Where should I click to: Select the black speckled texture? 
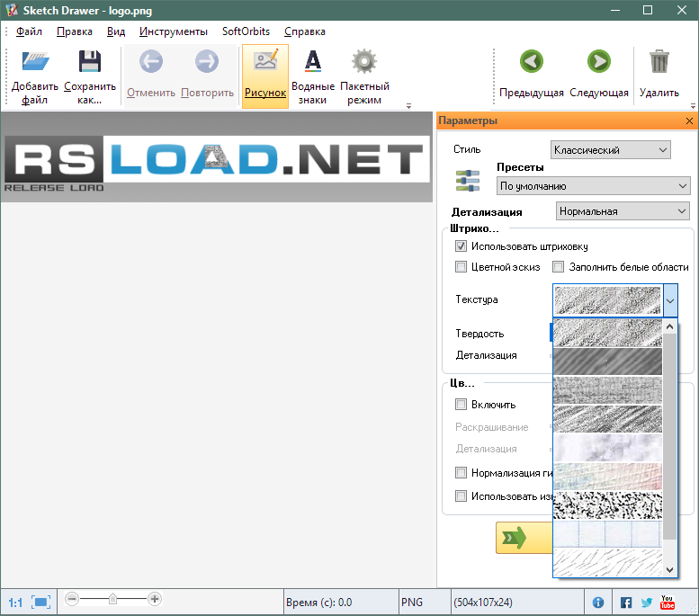coord(607,505)
